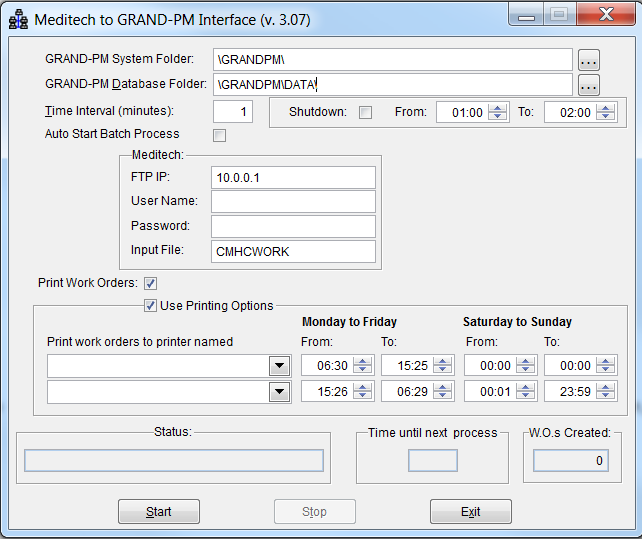The height and width of the screenshot is (539, 642).
Task: Increase weekday From time 06:30
Action: [x=362, y=361]
